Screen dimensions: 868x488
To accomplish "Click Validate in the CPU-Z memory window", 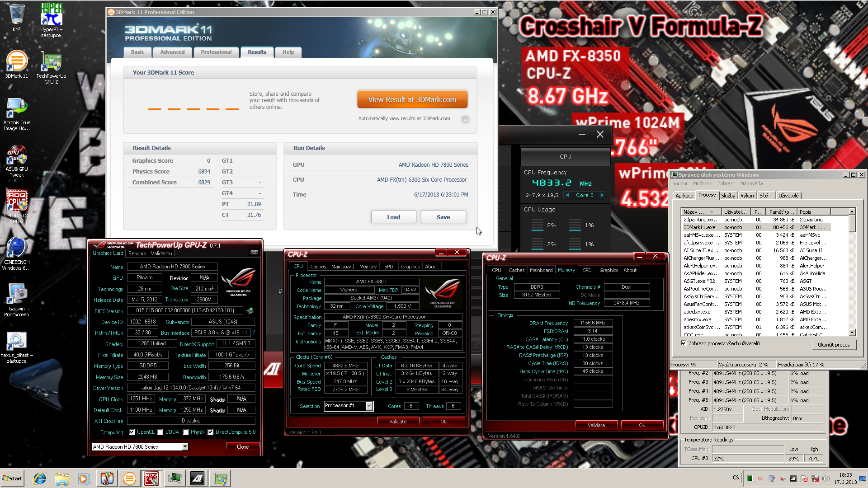I will [596, 425].
